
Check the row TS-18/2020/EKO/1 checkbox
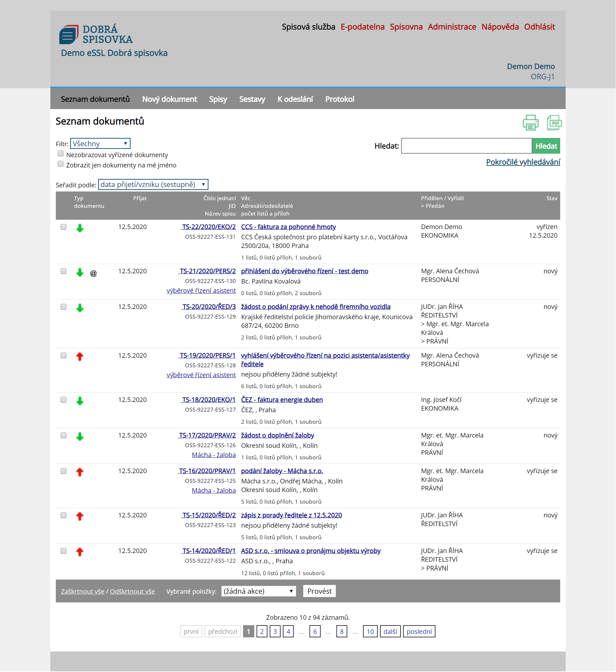pyautogui.click(x=63, y=400)
